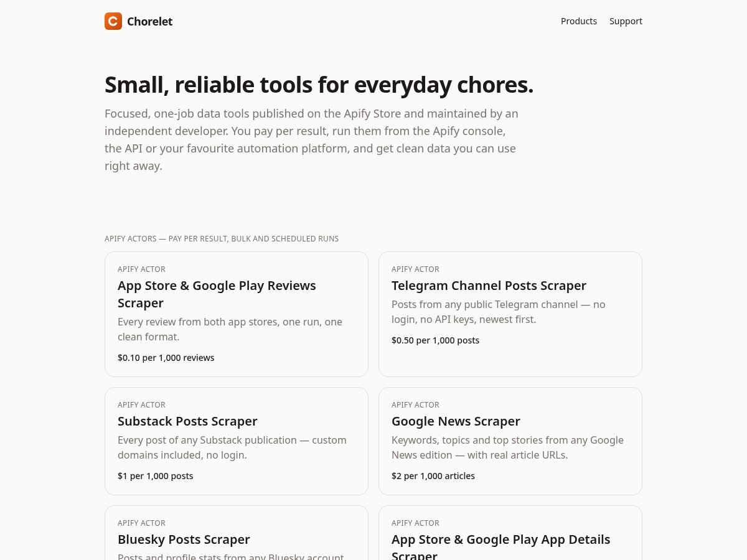Open Google News Scraper card title
The height and width of the screenshot is (560, 747).
(x=456, y=421)
